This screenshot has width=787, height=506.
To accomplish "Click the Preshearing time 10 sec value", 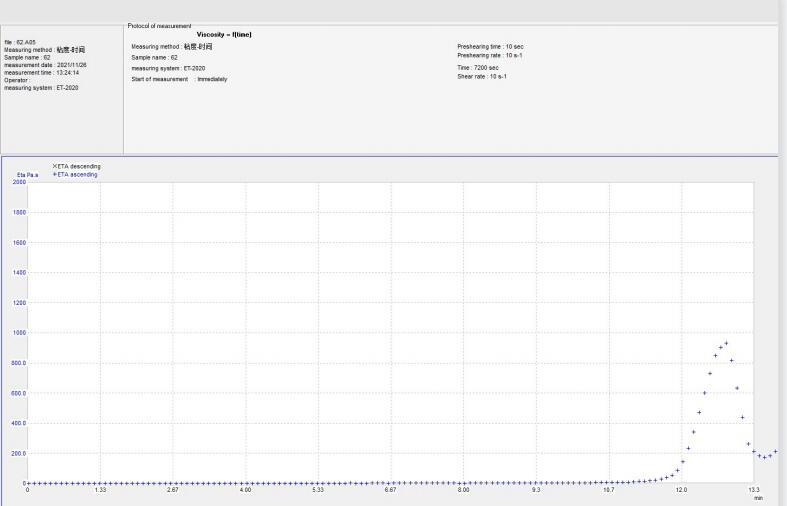I will (490, 47).
